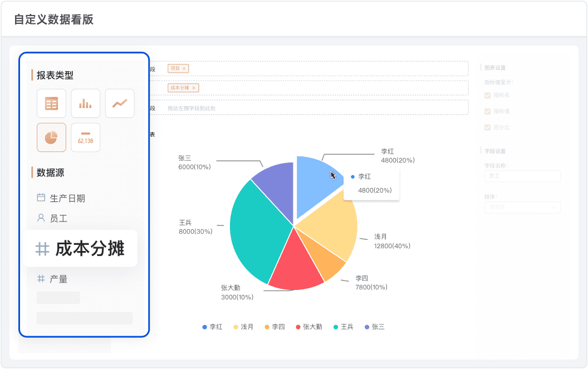Remove the 项目 field tag
The width and height of the screenshot is (588, 369).
pos(184,68)
